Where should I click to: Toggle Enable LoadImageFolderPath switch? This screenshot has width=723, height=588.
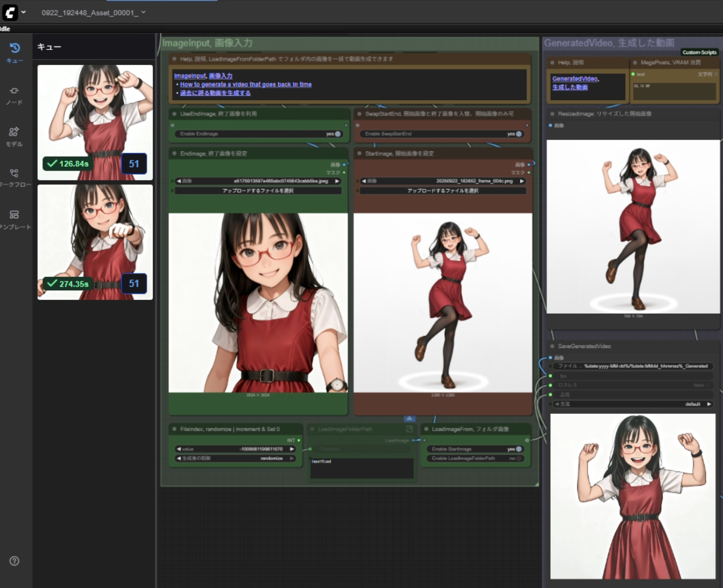coord(518,458)
